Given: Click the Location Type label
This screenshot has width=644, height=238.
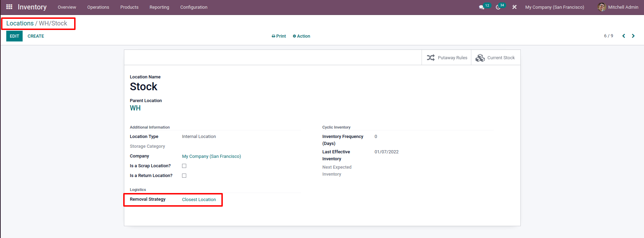Looking at the screenshot, I should [144, 137].
